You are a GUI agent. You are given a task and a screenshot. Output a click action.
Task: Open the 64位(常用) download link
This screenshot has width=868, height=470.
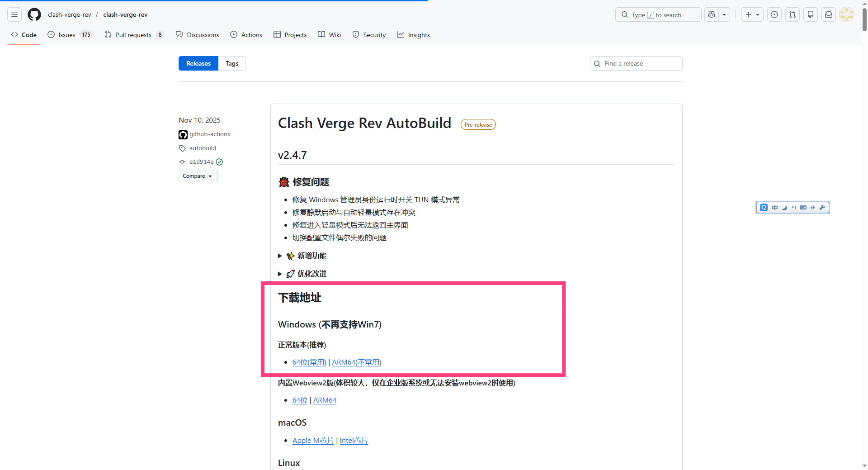point(309,362)
